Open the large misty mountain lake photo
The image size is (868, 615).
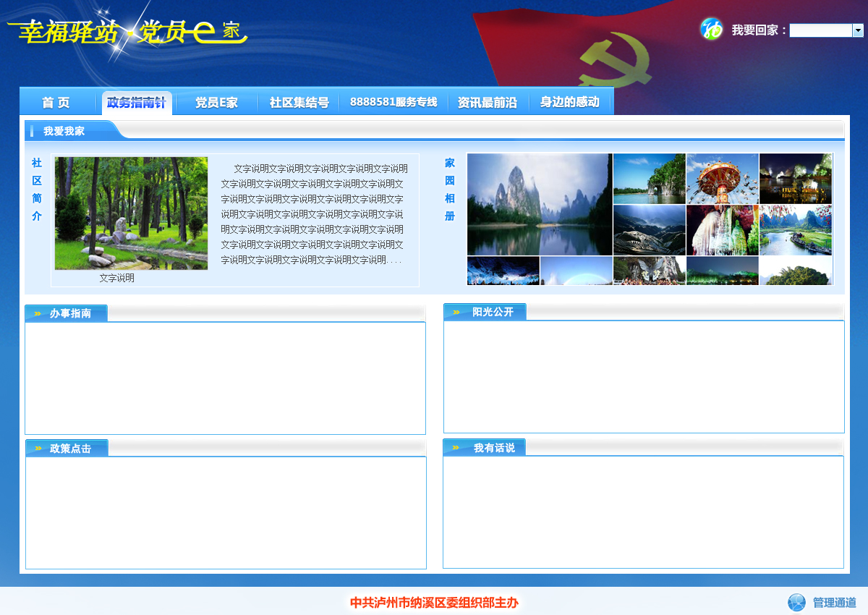point(540,204)
